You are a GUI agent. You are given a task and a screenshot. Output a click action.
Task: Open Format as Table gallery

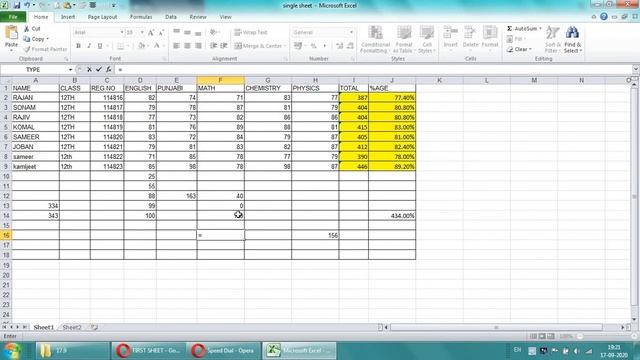403,39
